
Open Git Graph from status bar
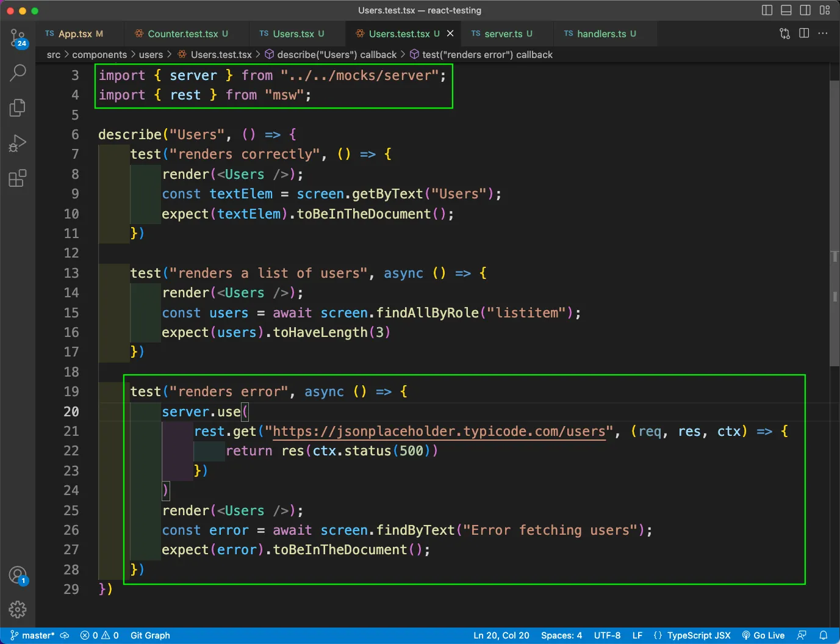click(150, 635)
